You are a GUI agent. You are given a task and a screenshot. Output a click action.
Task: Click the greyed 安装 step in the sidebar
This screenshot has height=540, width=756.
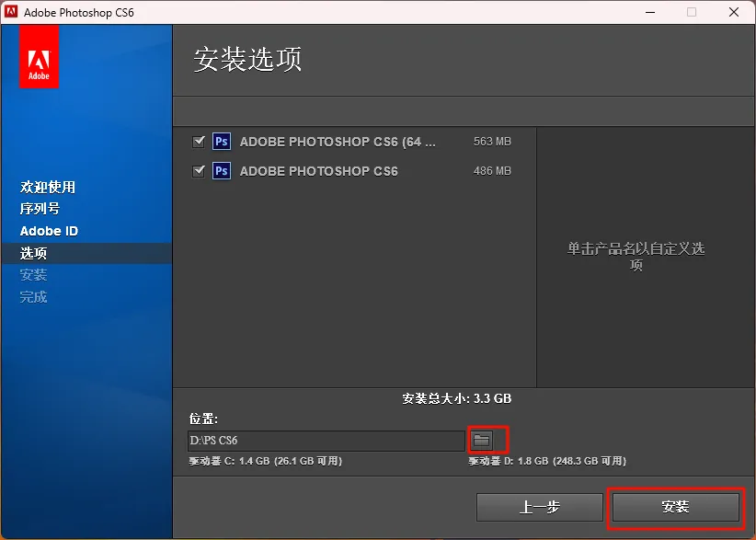tap(33, 275)
